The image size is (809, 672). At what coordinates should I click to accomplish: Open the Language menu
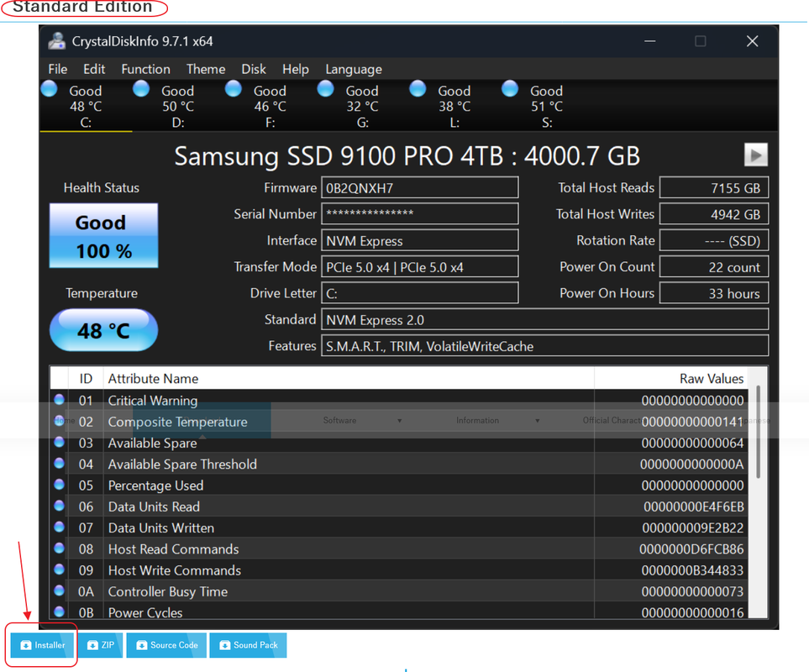point(354,69)
